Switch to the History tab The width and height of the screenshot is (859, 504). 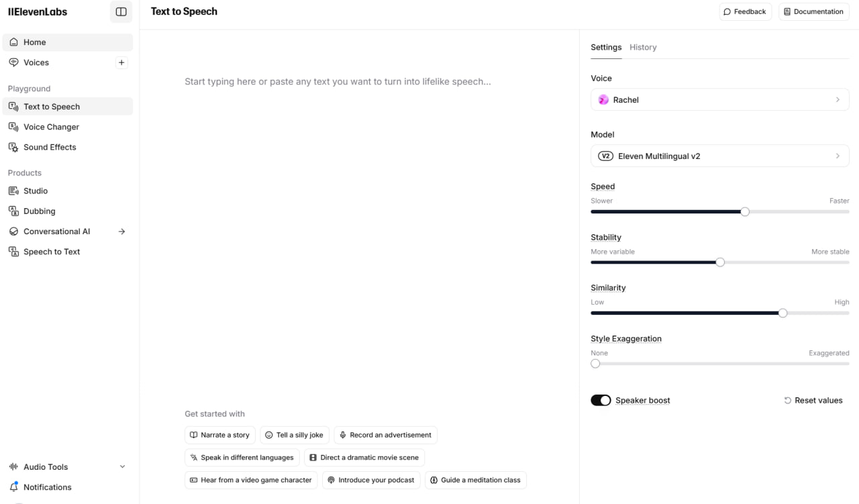(x=643, y=47)
